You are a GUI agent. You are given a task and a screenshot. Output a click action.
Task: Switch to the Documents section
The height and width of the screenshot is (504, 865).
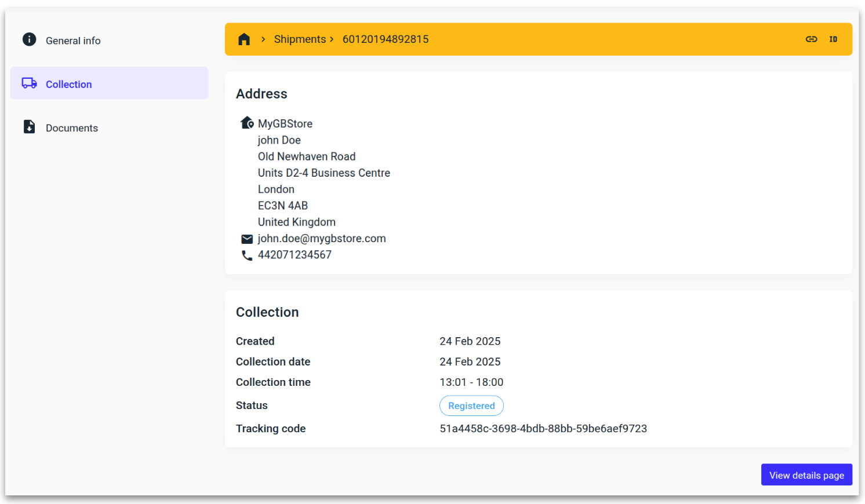click(x=71, y=127)
